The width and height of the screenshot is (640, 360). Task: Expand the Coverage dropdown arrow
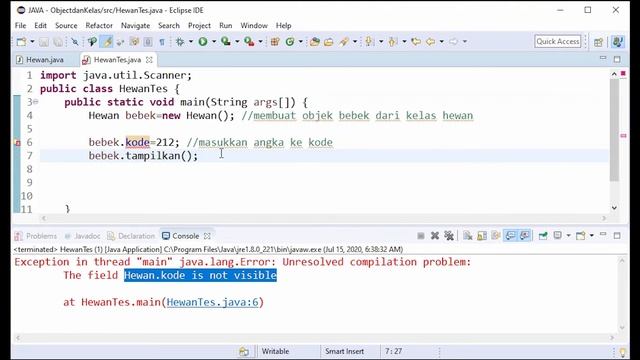coord(237,42)
